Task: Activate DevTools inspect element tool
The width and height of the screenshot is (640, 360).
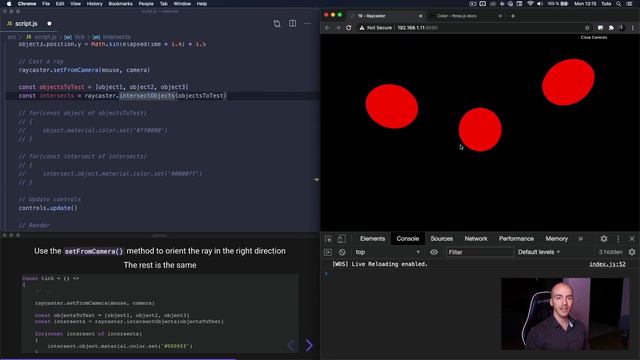Action: pos(328,239)
